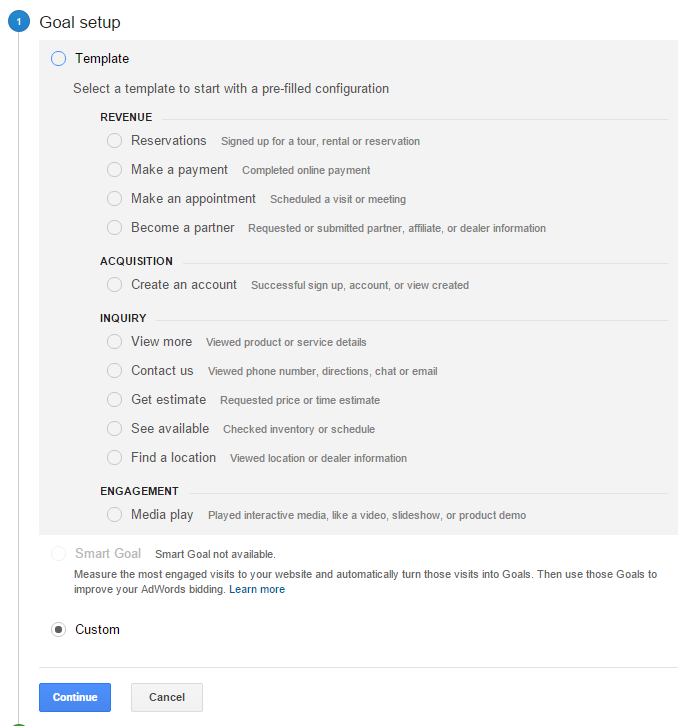Select Find a location template
Image resolution: width=688 pixels, height=726 pixels.
tap(114, 457)
